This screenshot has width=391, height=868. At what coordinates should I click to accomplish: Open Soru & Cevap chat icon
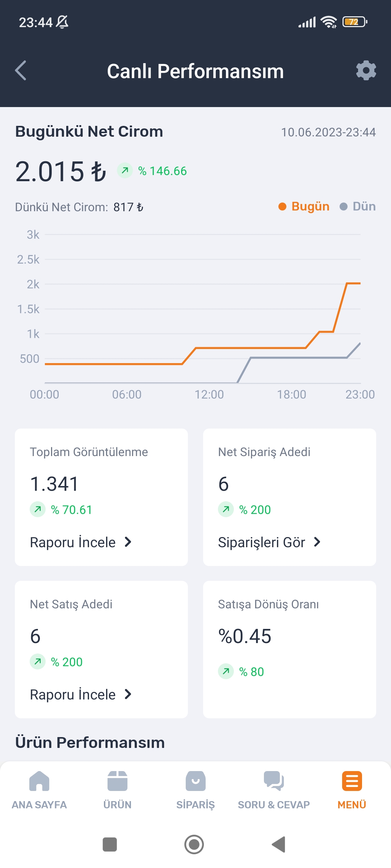[x=274, y=781]
